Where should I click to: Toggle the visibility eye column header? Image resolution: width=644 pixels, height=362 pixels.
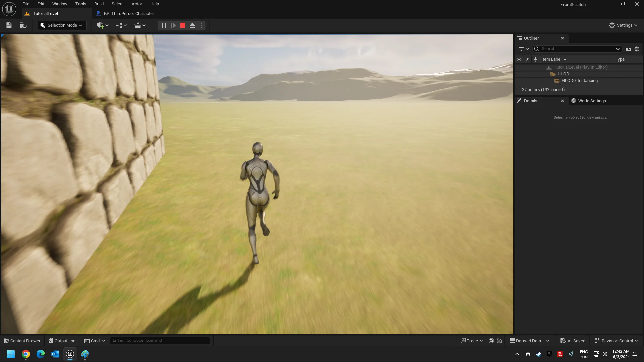pos(519,59)
